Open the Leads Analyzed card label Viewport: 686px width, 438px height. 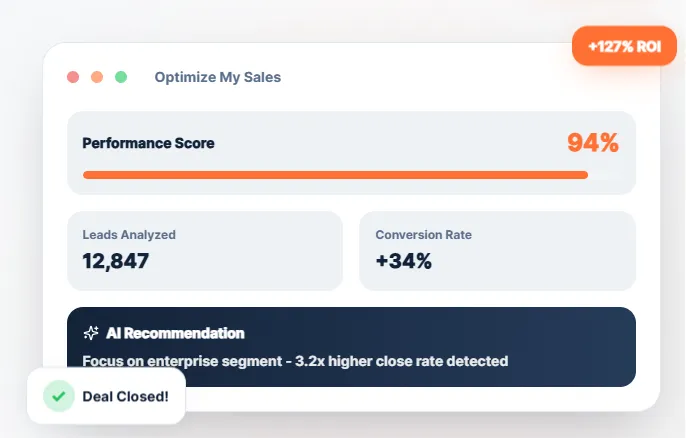tap(129, 235)
